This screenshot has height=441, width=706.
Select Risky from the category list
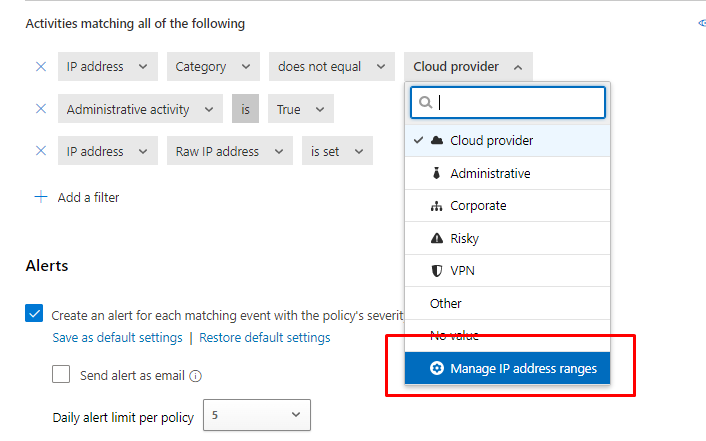pos(464,239)
